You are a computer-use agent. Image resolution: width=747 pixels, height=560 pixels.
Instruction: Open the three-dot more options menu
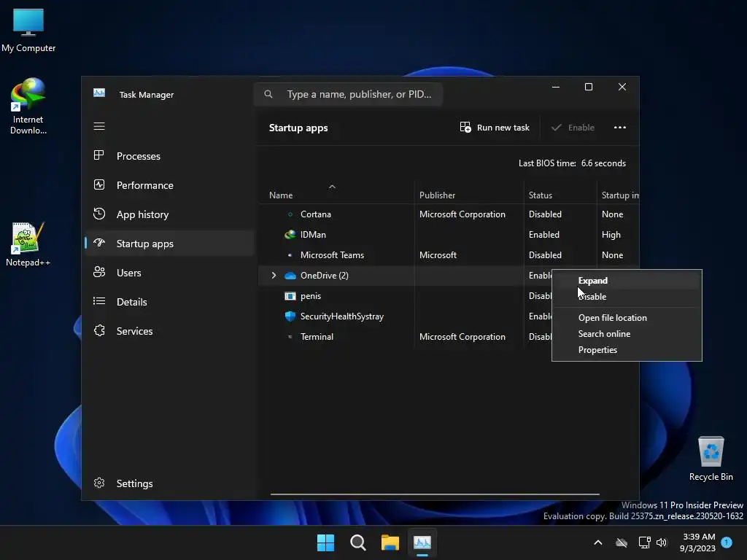coord(620,128)
